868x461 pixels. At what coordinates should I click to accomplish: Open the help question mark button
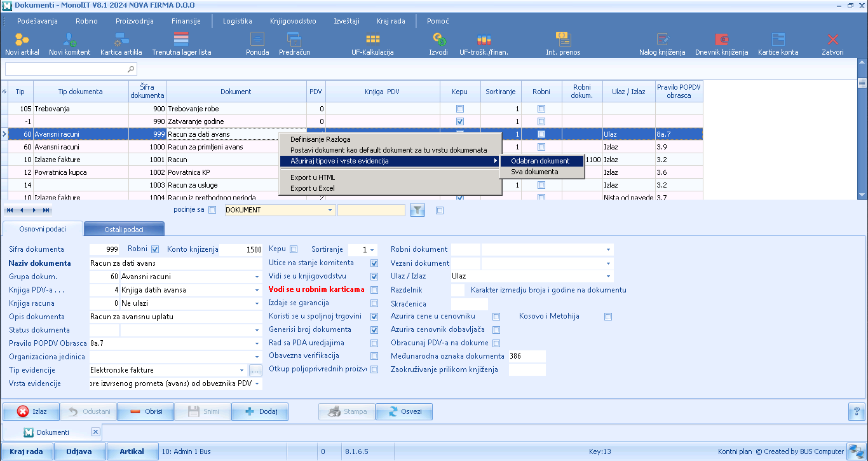856,411
